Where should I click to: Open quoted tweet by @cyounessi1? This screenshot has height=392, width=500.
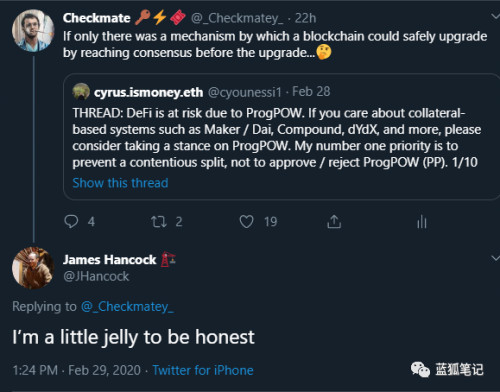[x=282, y=137]
